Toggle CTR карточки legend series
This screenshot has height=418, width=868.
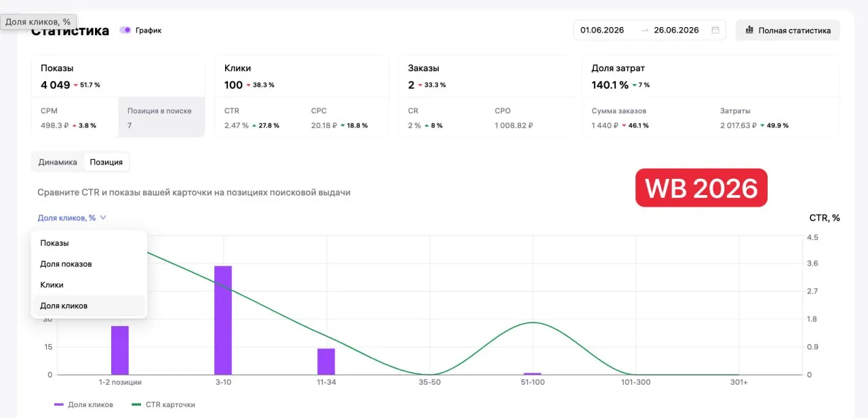(163, 404)
